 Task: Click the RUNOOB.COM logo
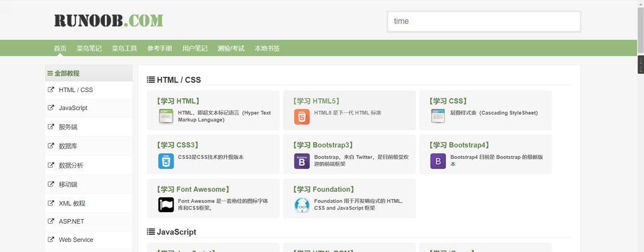[x=109, y=21]
